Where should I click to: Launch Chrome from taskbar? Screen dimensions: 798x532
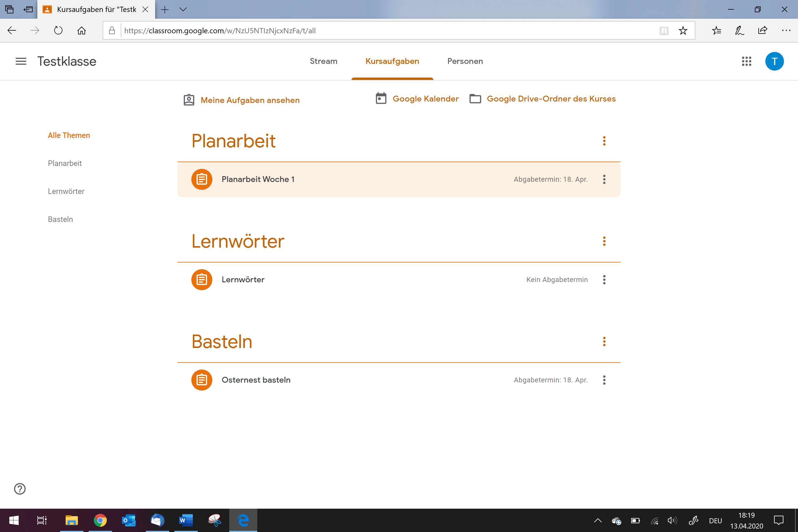point(100,520)
